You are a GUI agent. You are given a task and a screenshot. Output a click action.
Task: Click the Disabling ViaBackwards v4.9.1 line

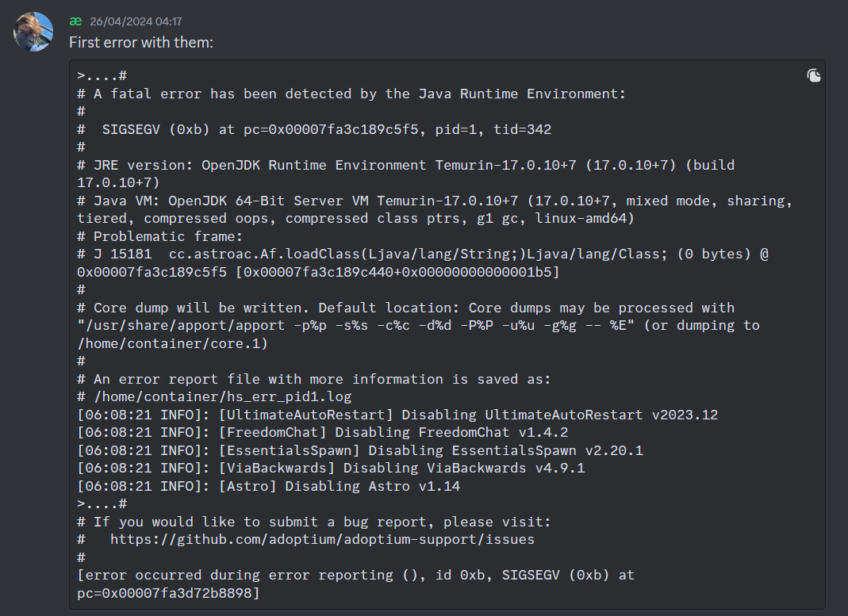pos(331,468)
